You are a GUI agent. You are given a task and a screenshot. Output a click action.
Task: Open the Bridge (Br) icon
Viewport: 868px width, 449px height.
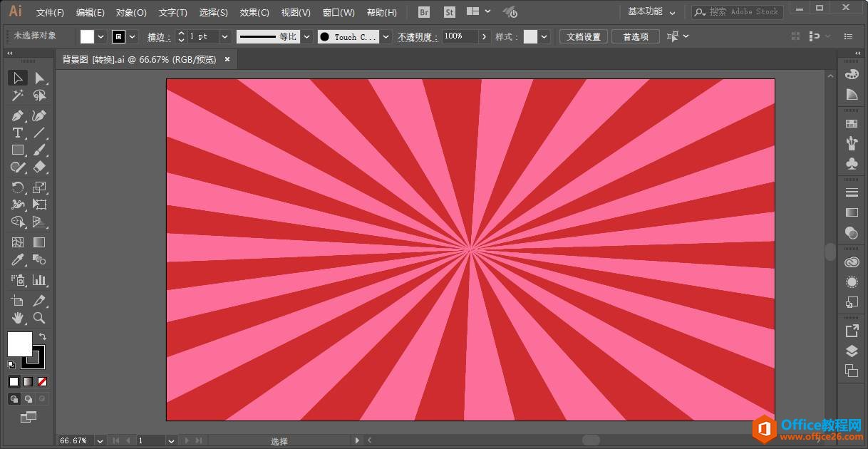[x=424, y=12]
